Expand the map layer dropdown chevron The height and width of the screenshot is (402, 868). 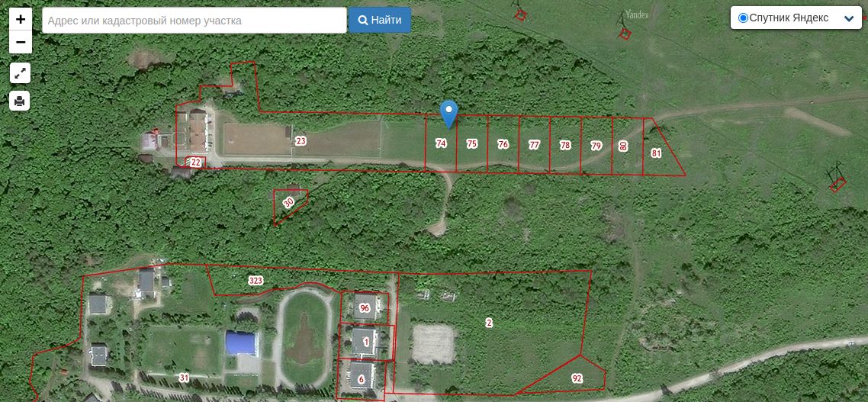click(x=849, y=19)
